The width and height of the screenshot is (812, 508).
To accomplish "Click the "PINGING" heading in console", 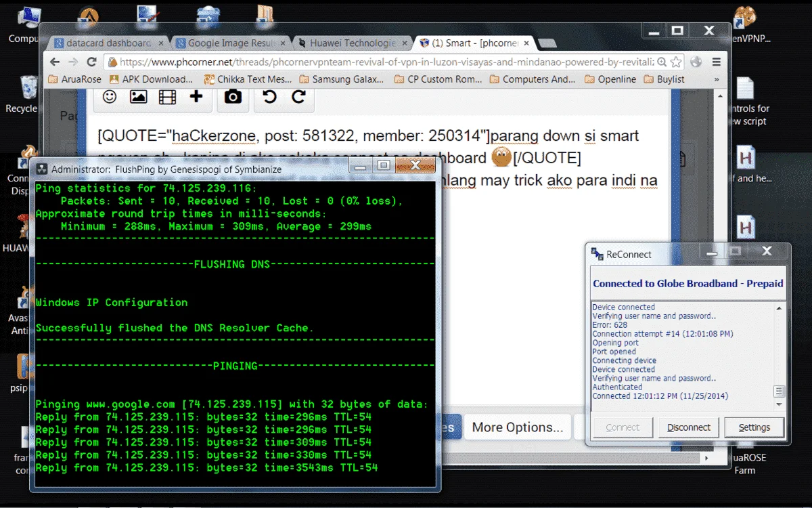I will click(235, 366).
